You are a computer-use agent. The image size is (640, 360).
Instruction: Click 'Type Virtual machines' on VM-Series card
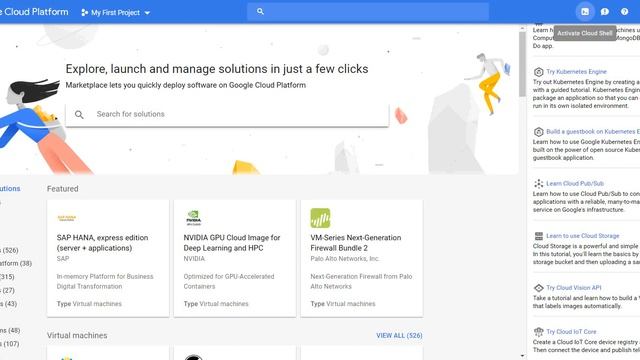tap(343, 304)
